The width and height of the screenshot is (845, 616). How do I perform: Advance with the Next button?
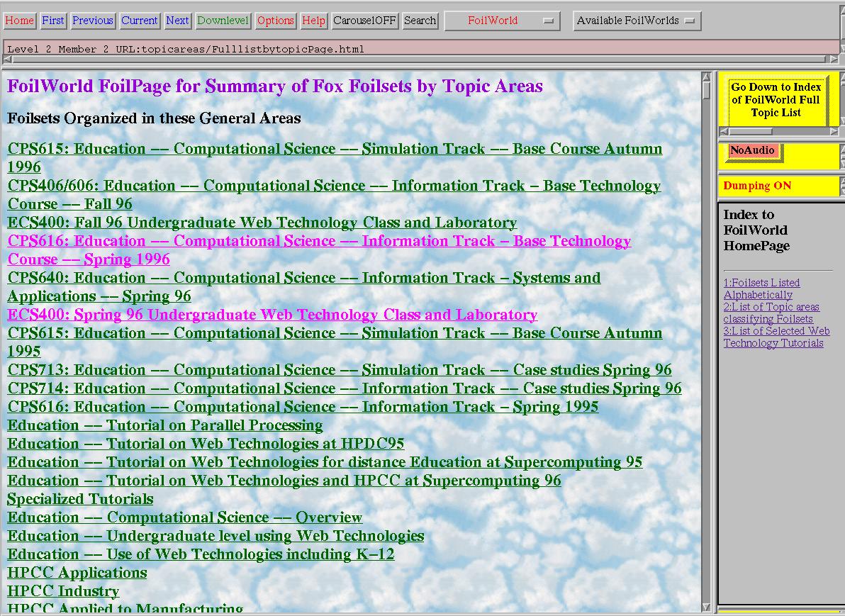pyautogui.click(x=177, y=21)
